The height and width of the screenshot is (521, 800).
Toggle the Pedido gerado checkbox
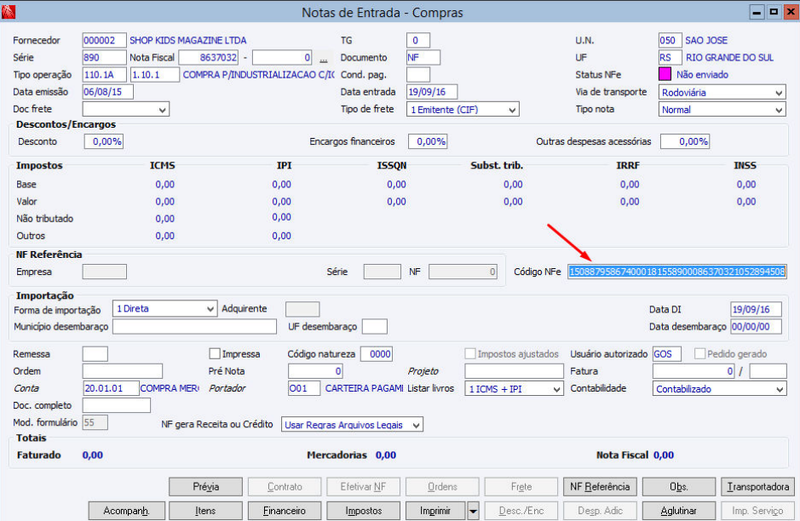(700, 354)
